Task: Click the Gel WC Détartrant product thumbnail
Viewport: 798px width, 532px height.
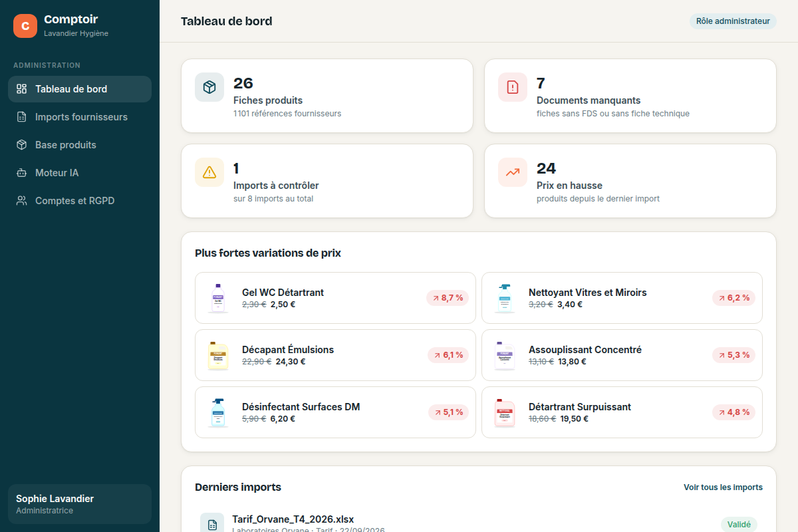Action: click(x=218, y=298)
